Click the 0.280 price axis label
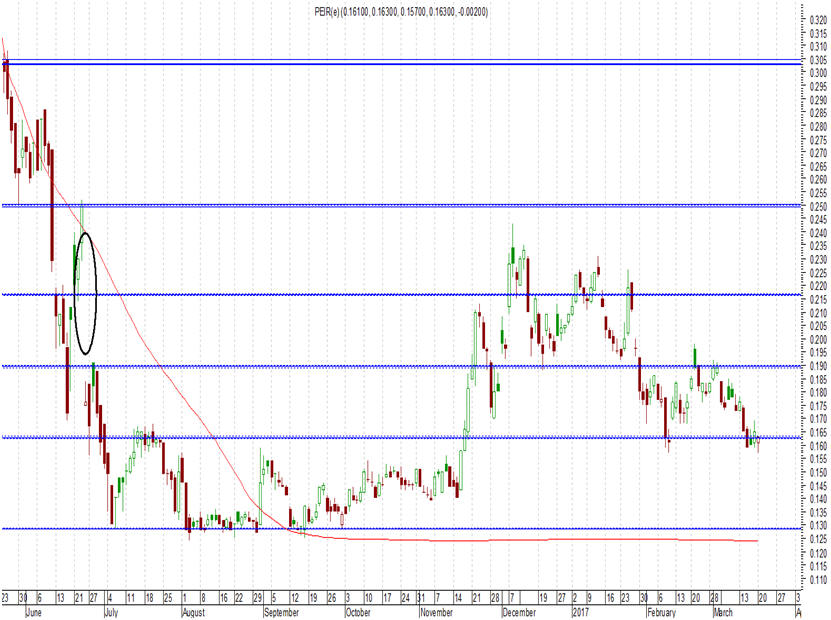This screenshot has height=620, width=831. tap(818, 127)
